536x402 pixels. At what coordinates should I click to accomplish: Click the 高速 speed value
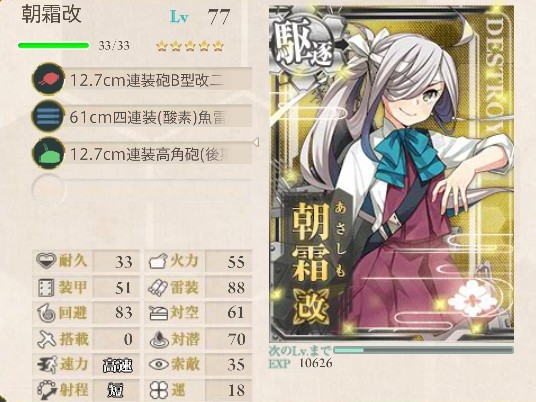[117, 365]
